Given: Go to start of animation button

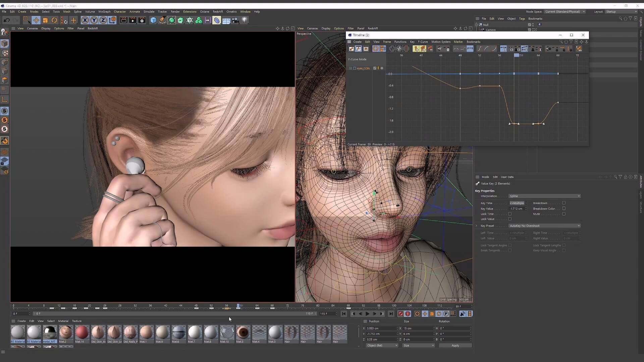Looking at the screenshot, I should (344, 314).
